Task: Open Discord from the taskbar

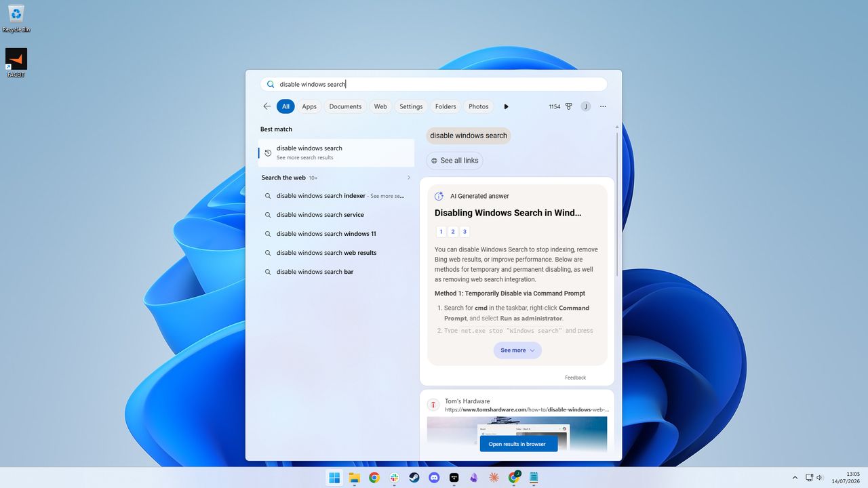Action: pyautogui.click(x=434, y=478)
